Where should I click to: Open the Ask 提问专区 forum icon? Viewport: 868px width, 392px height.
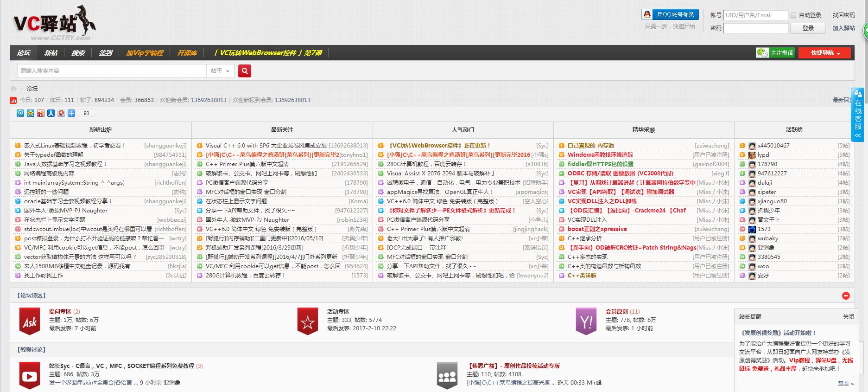pyautogui.click(x=30, y=321)
